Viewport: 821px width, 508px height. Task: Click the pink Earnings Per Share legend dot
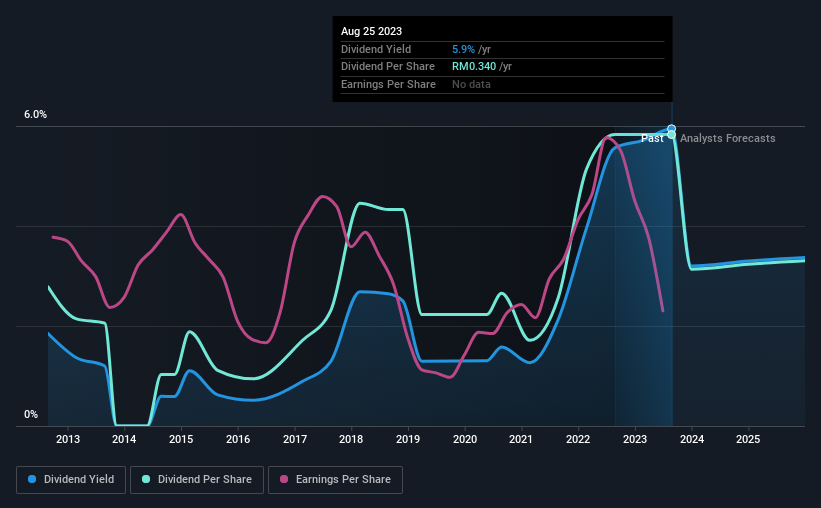pyautogui.click(x=284, y=479)
